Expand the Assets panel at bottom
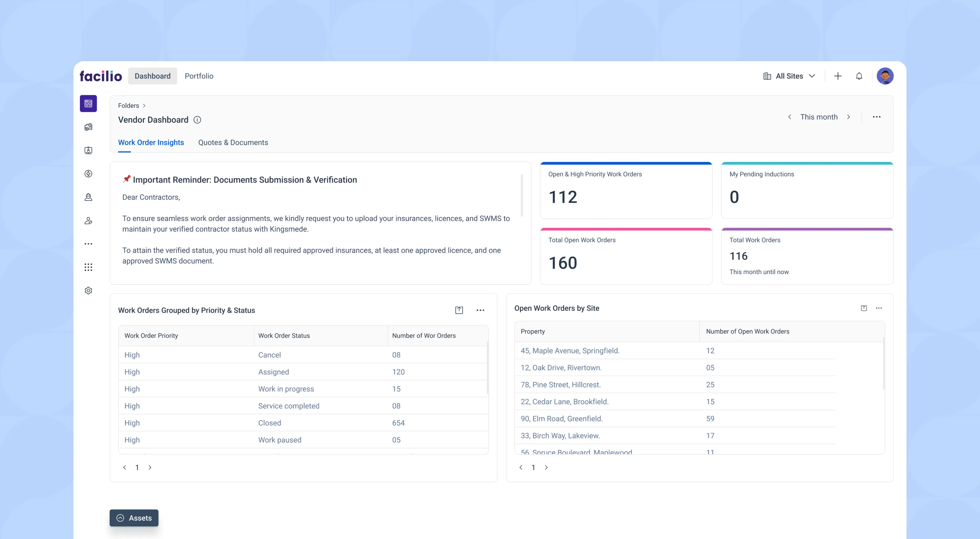 pyautogui.click(x=134, y=518)
